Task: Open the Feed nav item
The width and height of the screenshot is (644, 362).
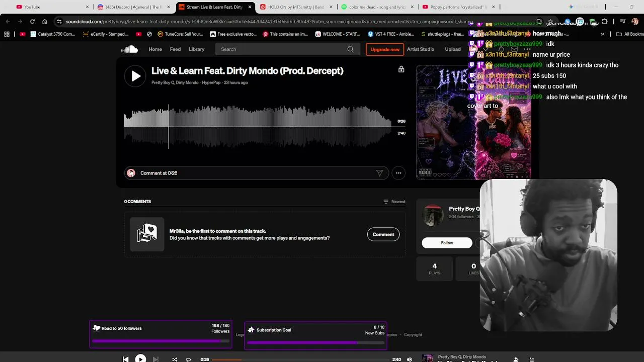Action: (x=175, y=49)
